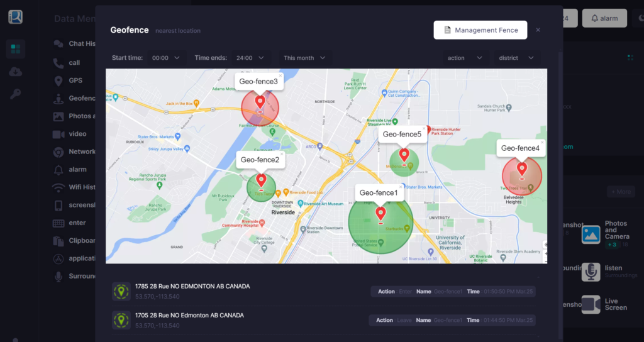Close the Geo-fence1 label popup

click(x=401, y=187)
